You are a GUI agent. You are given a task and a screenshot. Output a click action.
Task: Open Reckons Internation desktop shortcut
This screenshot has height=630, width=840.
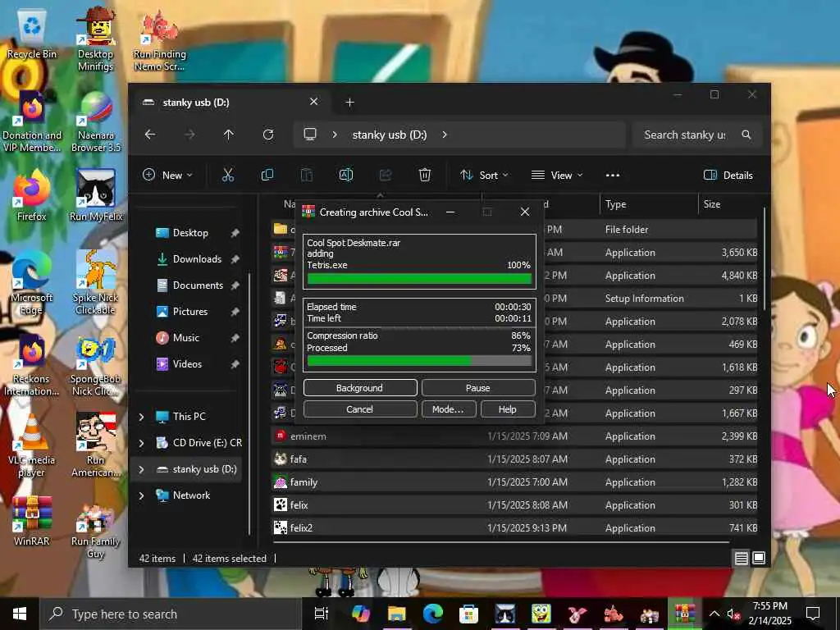32,365
